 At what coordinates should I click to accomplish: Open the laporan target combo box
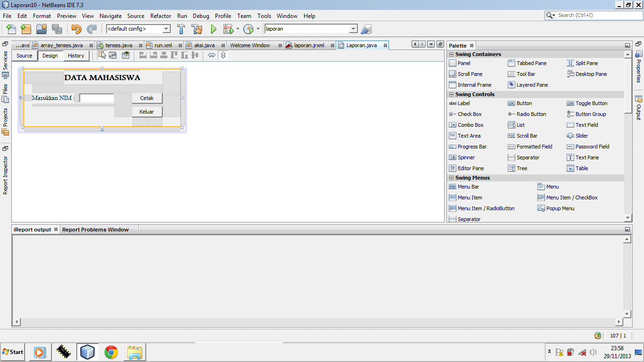click(353, 28)
